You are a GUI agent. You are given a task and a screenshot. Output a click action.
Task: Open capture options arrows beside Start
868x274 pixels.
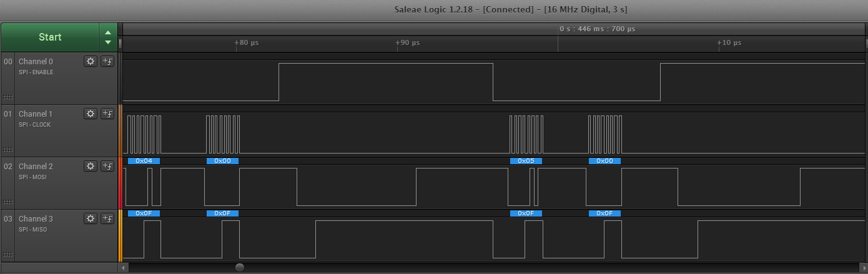pyautogui.click(x=108, y=37)
